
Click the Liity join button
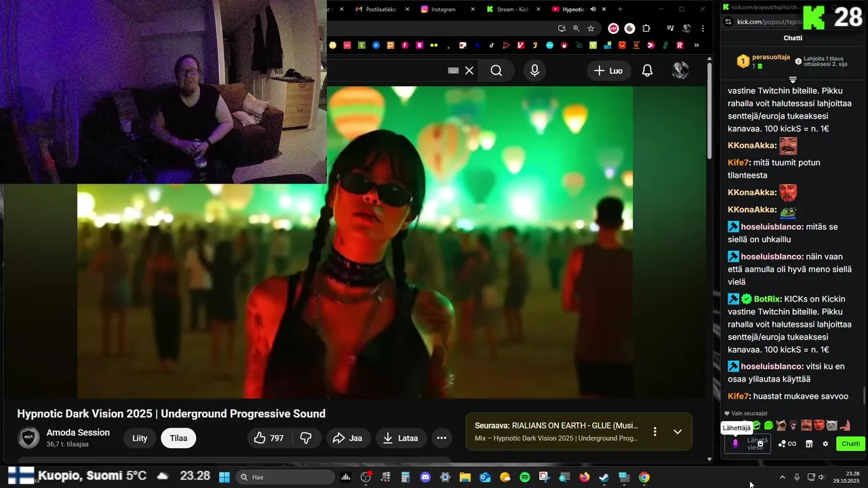(x=140, y=438)
